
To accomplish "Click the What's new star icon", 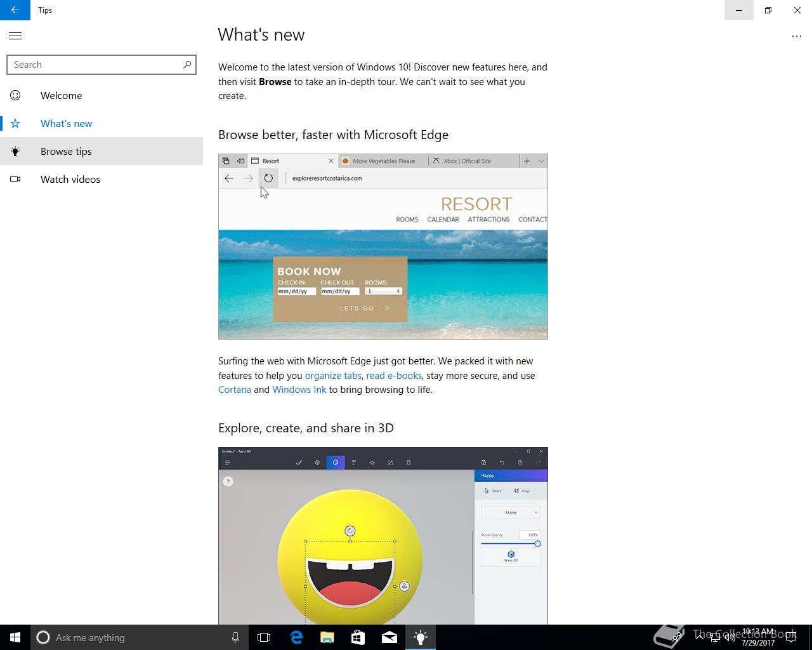I will coord(15,123).
